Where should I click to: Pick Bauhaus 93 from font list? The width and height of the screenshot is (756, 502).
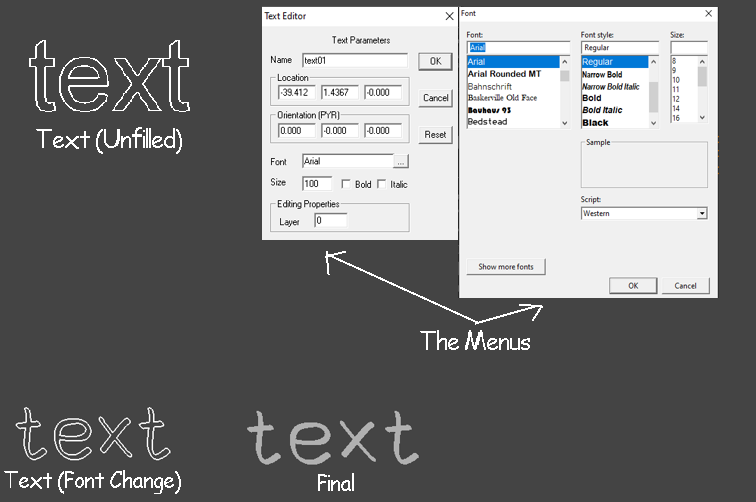coord(489,110)
